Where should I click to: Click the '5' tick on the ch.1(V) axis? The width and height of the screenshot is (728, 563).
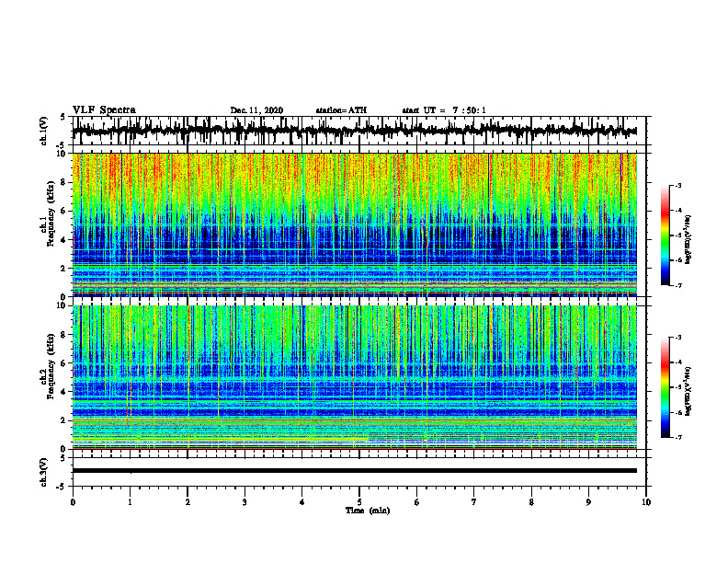[64, 118]
